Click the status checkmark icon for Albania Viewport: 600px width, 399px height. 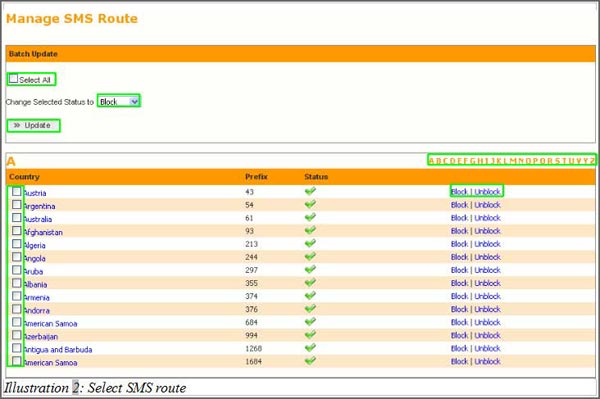pos(310,282)
